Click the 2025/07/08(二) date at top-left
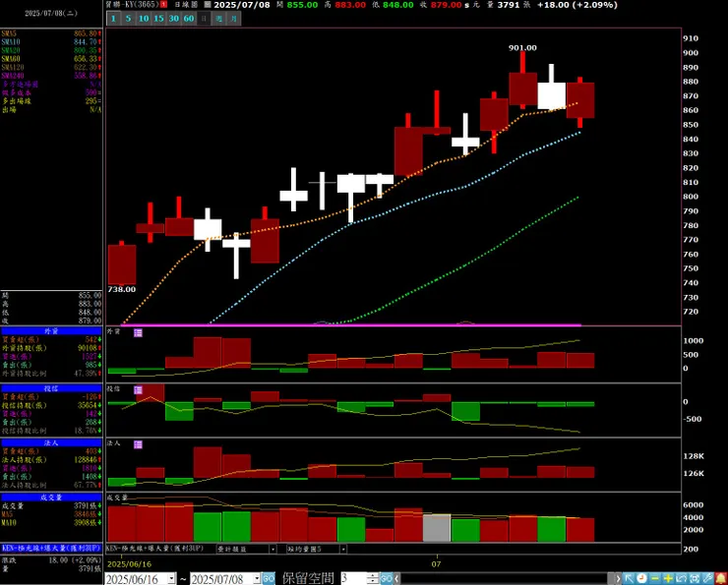 tap(51, 14)
